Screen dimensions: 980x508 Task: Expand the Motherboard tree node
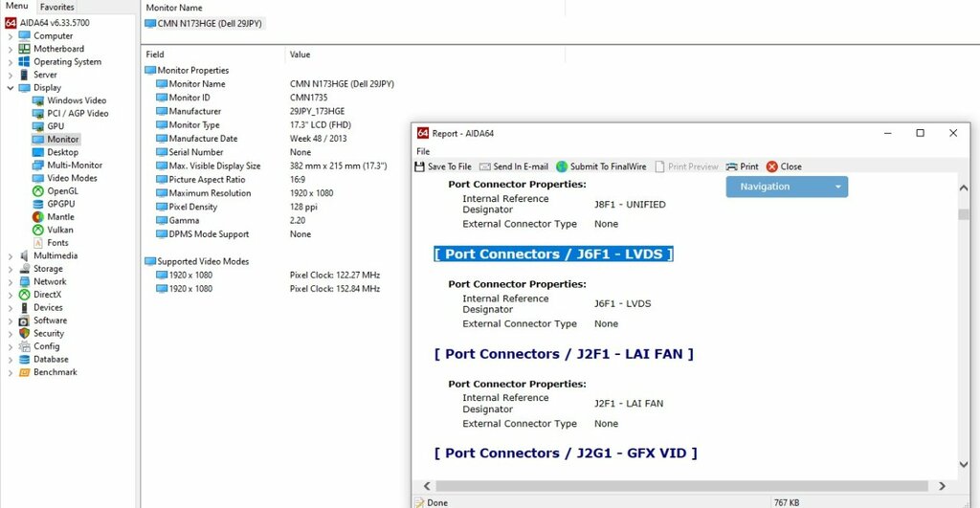11,49
